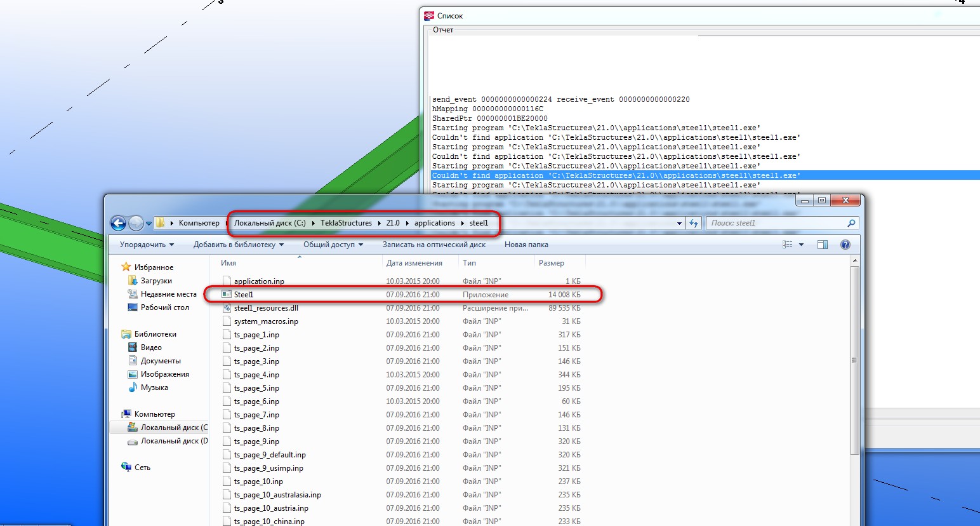The image size is (980, 526).
Task: Click the Поиск: steel1 search field
Action: tap(778, 223)
